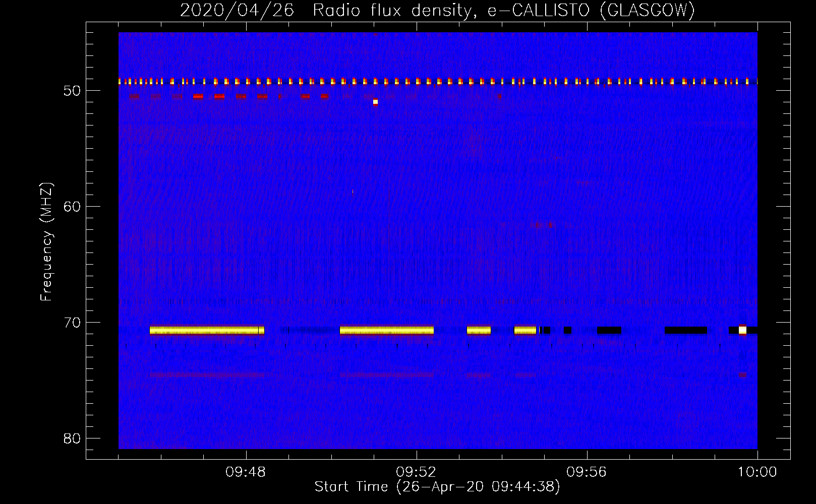The height and width of the screenshot is (504, 816).
Task: Click the date "2020/04/26" in the title
Action: [237, 11]
